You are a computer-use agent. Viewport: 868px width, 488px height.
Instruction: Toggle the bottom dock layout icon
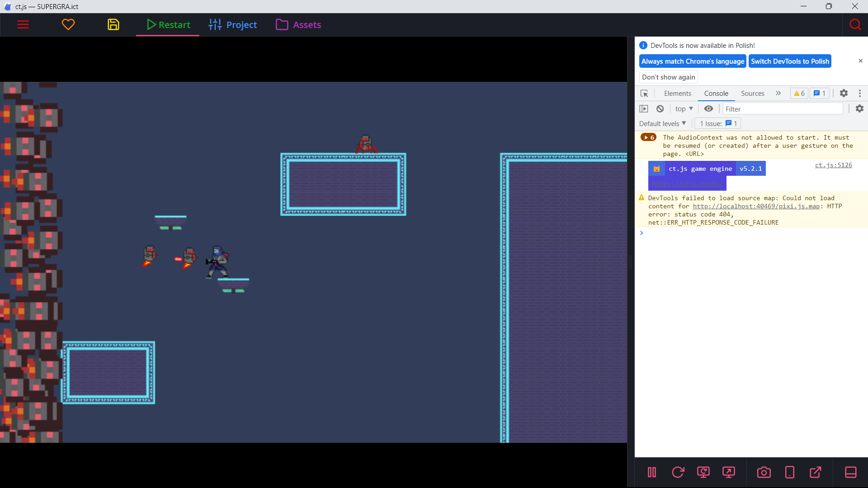click(851, 472)
